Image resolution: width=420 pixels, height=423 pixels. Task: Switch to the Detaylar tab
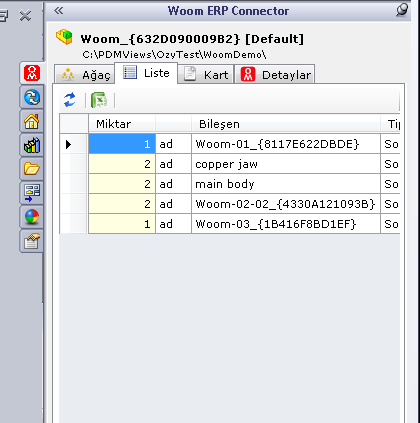click(x=275, y=74)
